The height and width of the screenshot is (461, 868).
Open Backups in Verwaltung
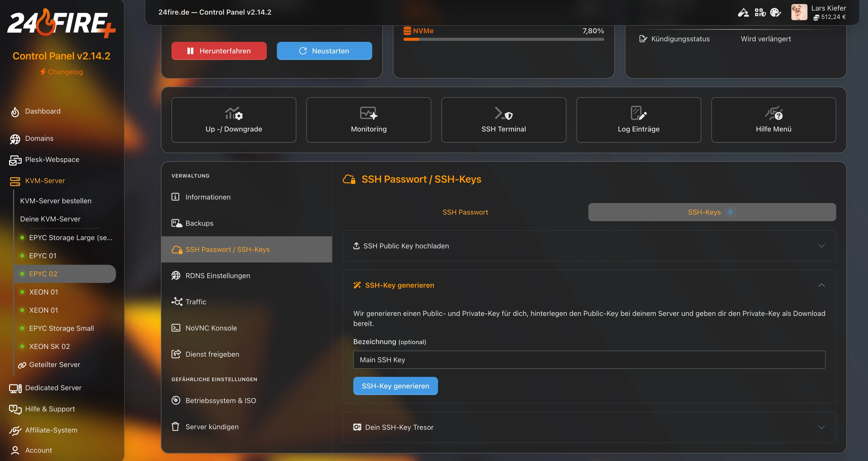click(x=247, y=223)
